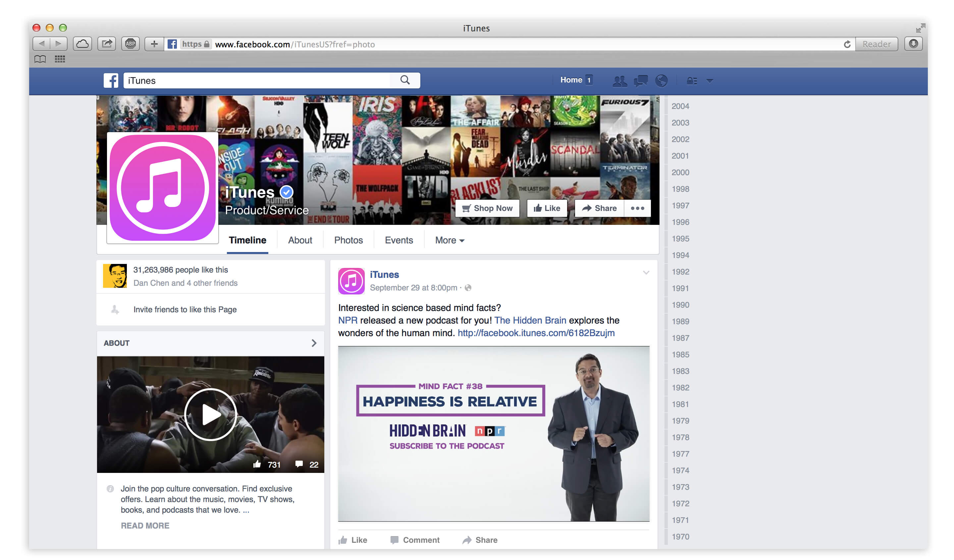Invite friends to like this Page
This screenshot has height=560, width=954.
(x=185, y=310)
